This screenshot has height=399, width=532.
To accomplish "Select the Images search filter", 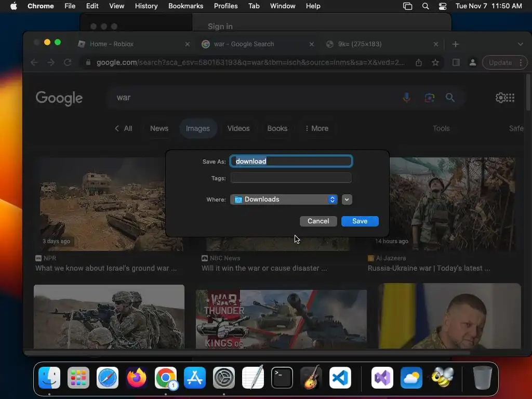I will pos(198,129).
